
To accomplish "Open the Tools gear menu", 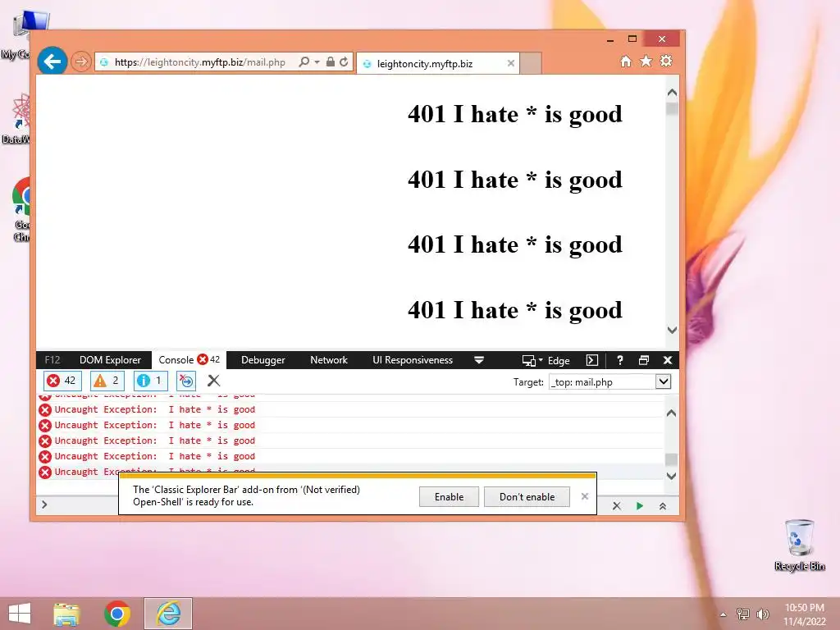I will pos(666,61).
